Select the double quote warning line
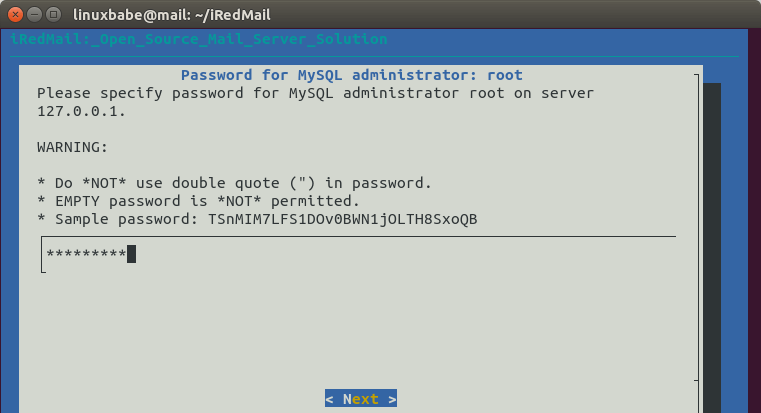Screen dimensions: 761x413 pos(234,182)
